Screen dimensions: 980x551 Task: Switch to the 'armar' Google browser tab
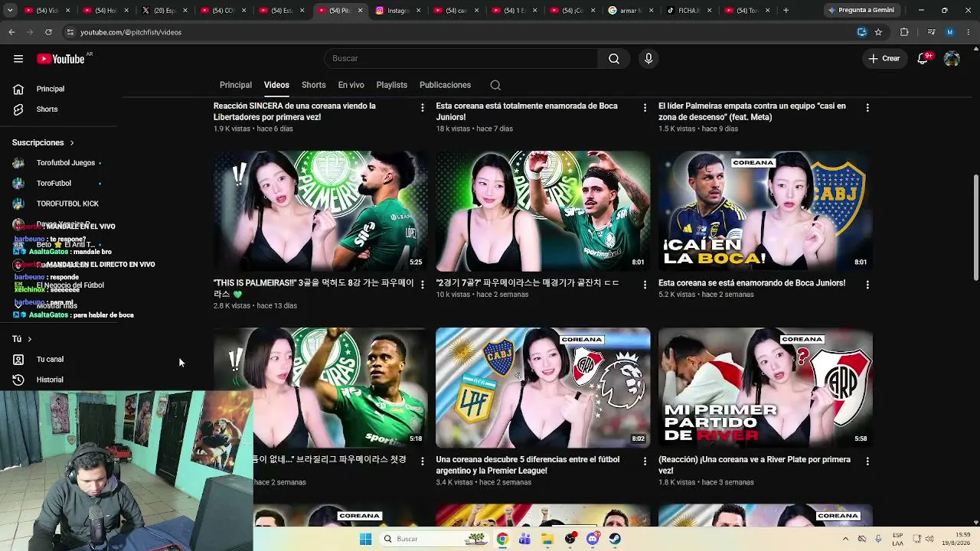pos(629,11)
